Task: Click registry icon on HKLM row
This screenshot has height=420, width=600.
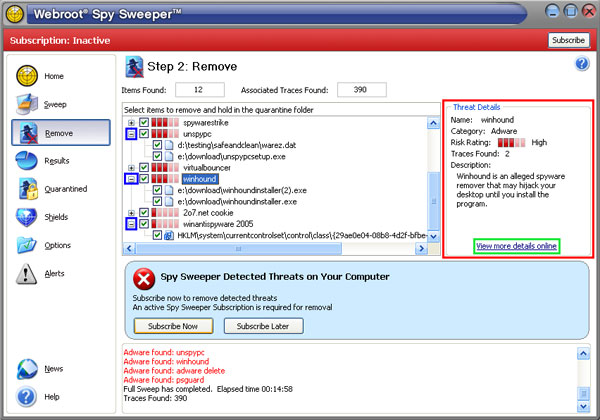Action: coord(169,235)
